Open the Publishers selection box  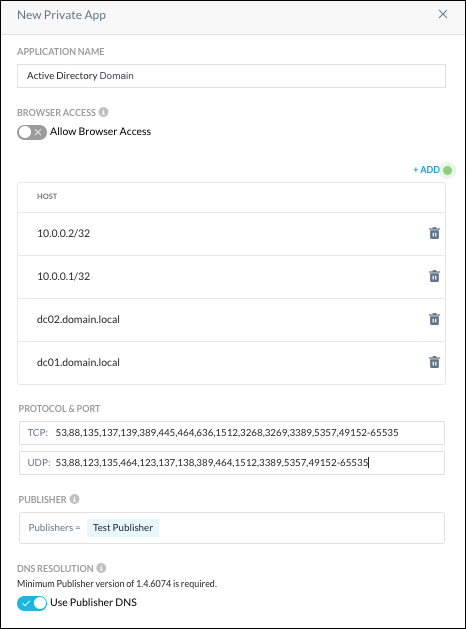(232, 528)
